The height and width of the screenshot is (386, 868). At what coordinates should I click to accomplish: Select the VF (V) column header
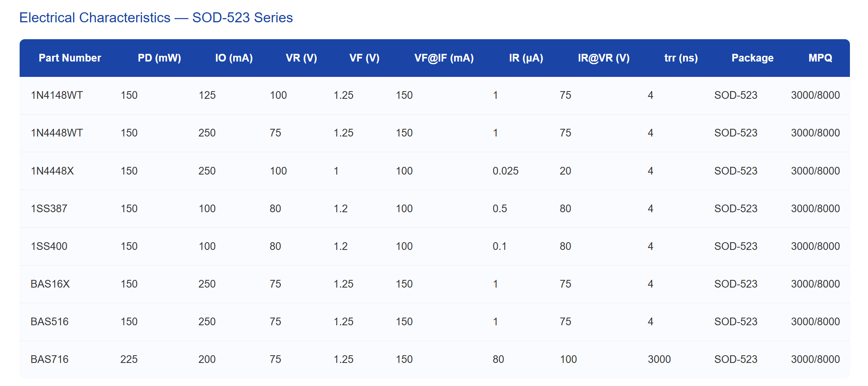click(x=364, y=58)
